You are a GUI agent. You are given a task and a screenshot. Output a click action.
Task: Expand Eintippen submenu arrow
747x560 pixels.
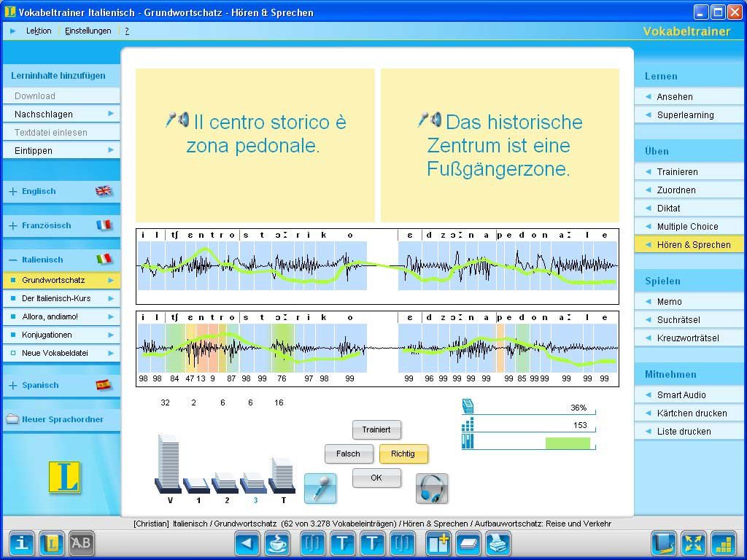111,150
